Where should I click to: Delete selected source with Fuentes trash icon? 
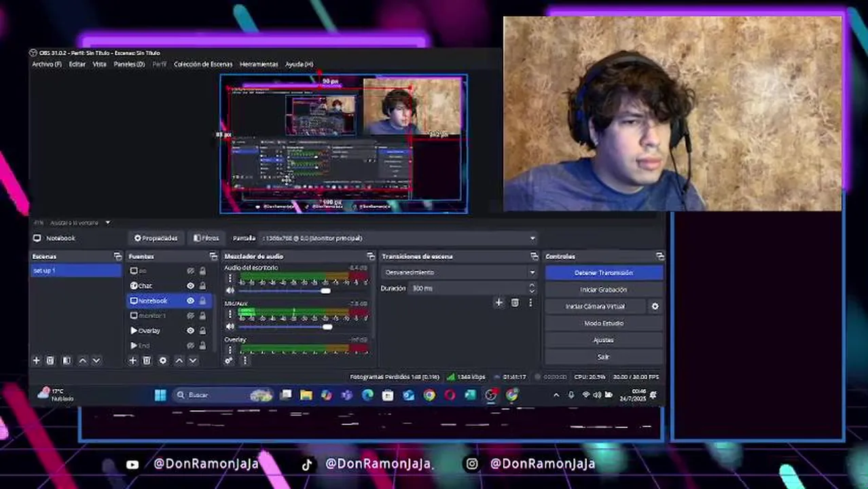147,361
